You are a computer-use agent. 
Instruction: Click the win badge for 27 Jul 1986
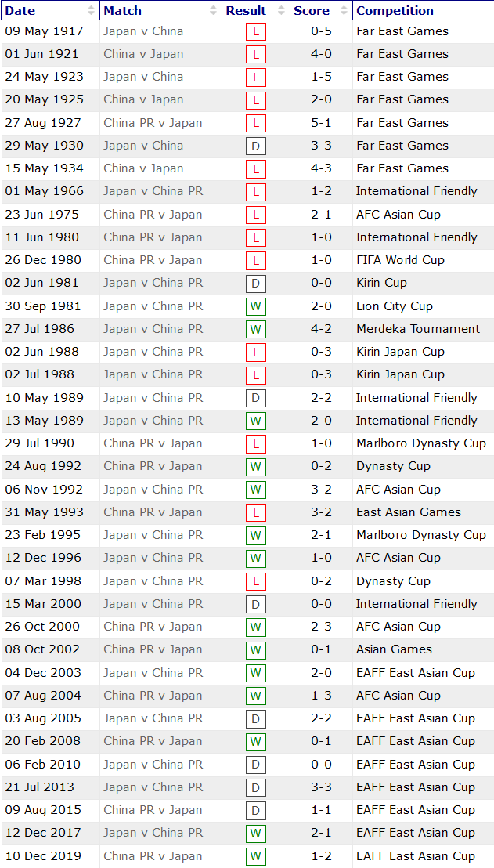(x=255, y=330)
